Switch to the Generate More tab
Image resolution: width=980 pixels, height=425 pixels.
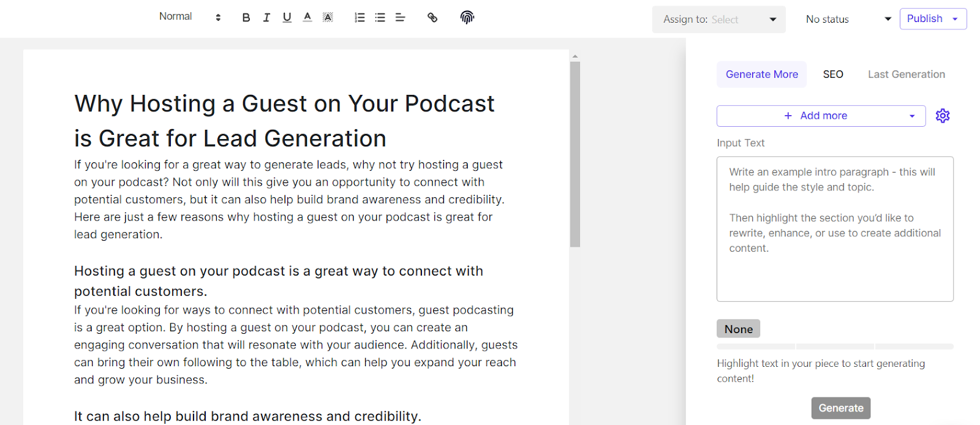[761, 74]
